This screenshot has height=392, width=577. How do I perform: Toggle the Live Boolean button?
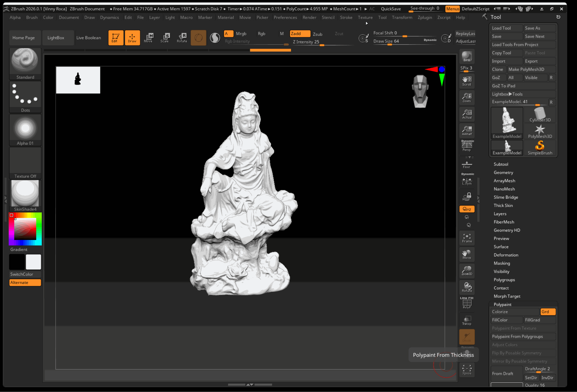(89, 38)
